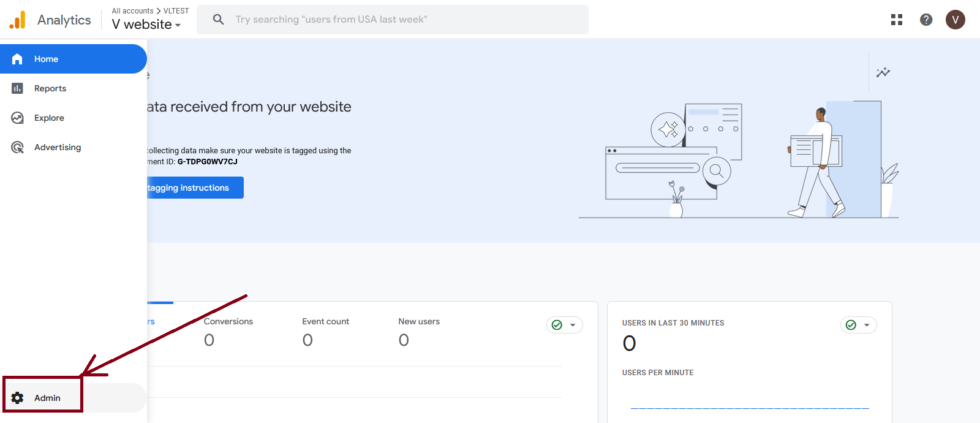Image resolution: width=980 pixels, height=423 pixels.
Task: Click the Admin gear icon
Action: pos(18,398)
